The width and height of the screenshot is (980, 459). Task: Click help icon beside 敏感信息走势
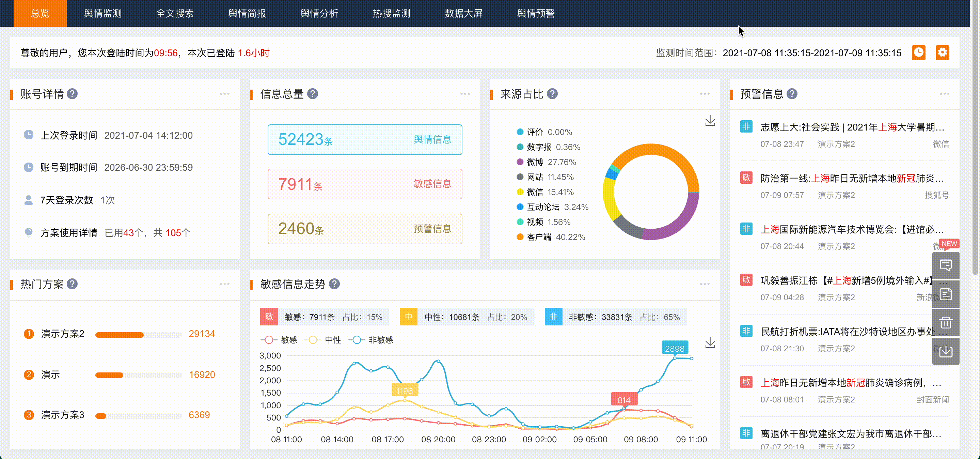click(334, 284)
